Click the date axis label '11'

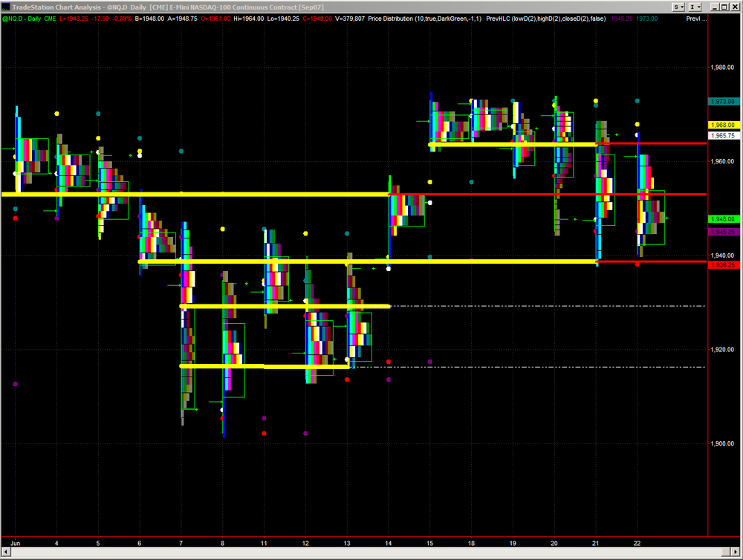coord(264,543)
